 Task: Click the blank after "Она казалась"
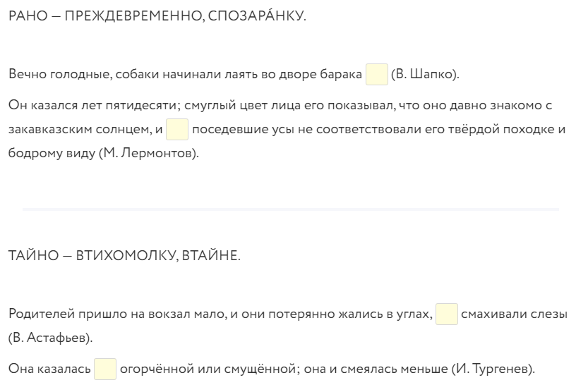(x=105, y=369)
